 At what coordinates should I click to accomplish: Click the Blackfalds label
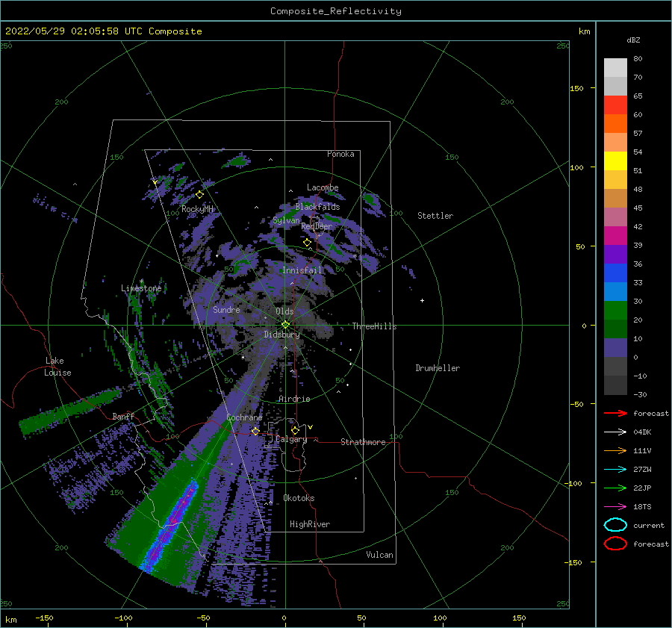pyautogui.click(x=317, y=207)
